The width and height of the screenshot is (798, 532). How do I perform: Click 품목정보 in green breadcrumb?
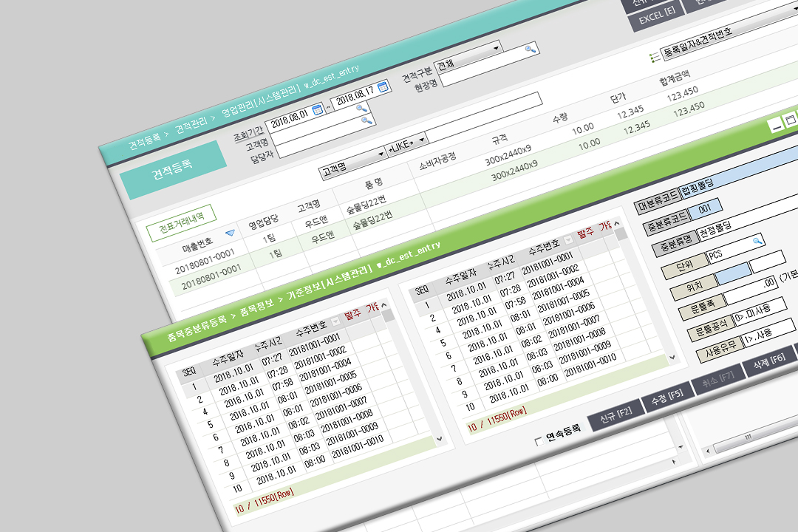click(256, 308)
